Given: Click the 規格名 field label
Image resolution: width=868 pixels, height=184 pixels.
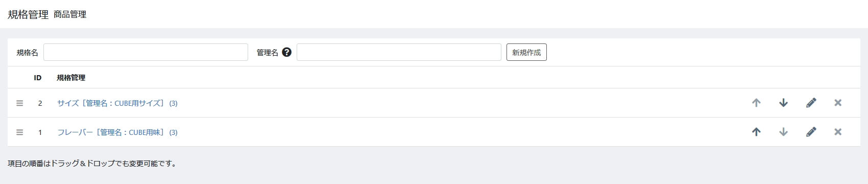Looking at the screenshot, I should coord(27,53).
